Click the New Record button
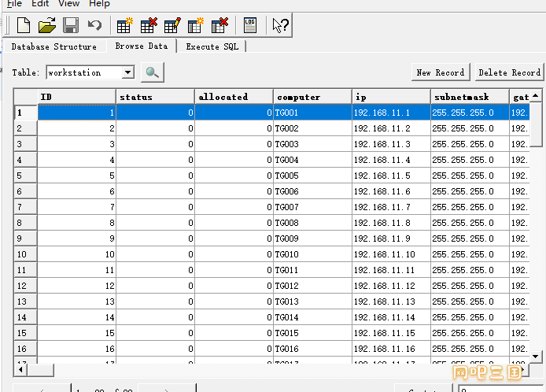Screen dimensions: 546x392 441,72
